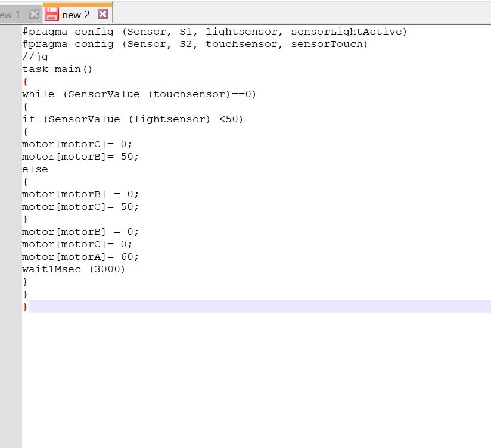Click the '//jg' comment line

tap(35, 57)
